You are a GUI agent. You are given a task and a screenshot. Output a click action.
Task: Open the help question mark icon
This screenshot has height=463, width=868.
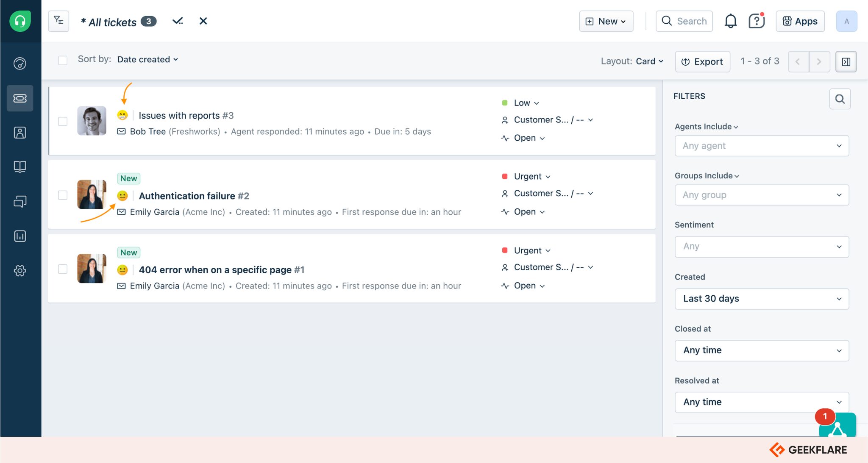tap(756, 21)
